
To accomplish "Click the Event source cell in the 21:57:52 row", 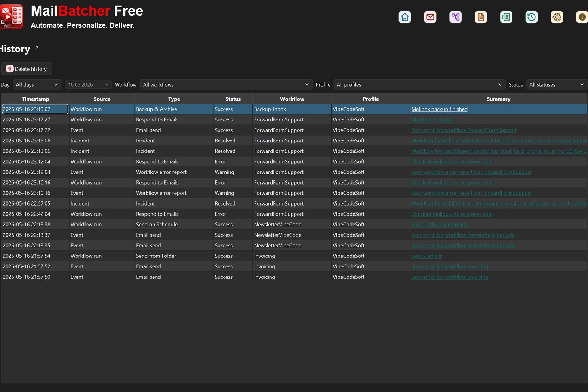I will click(102, 266).
